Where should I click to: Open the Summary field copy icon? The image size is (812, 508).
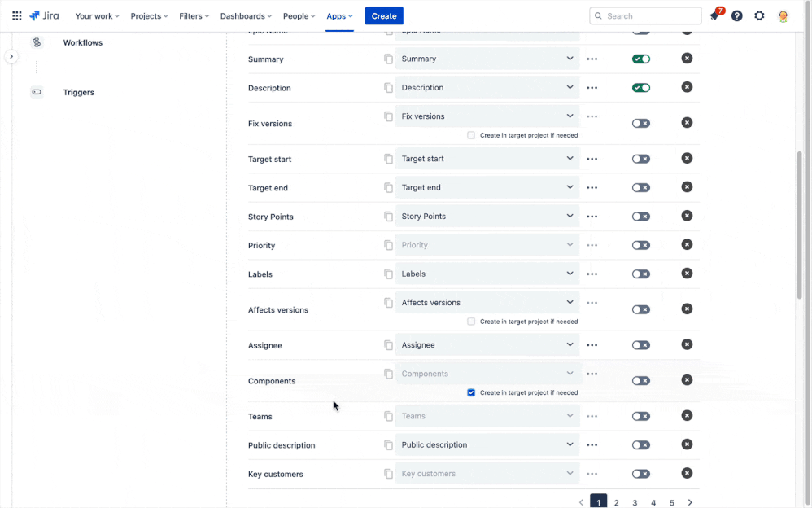[x=389, y=58]
